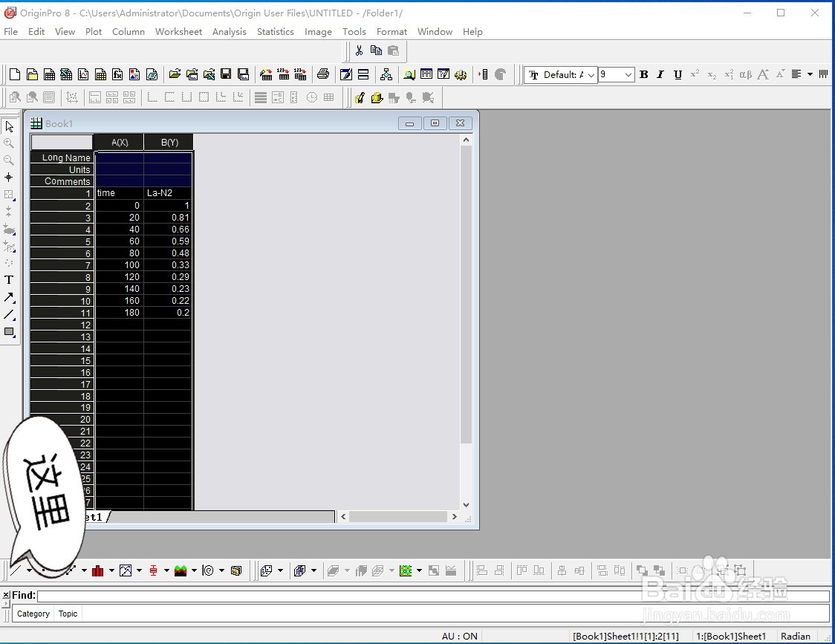Screen dimensions: 835x644
Task: Expand the column plot type dropdown arrow
Action: click(112, 570)
